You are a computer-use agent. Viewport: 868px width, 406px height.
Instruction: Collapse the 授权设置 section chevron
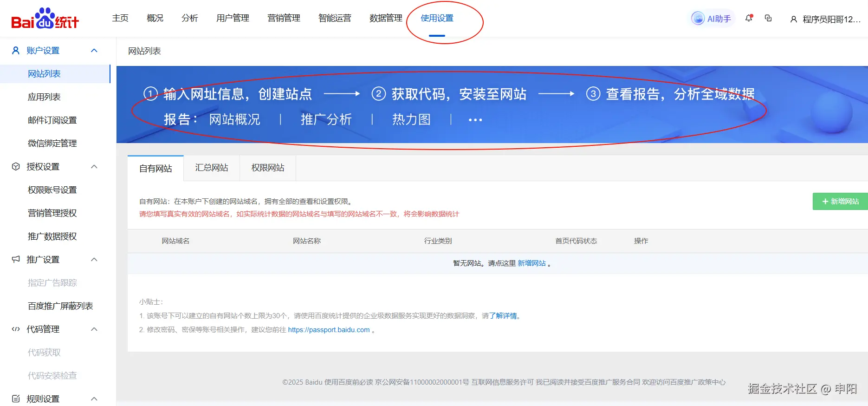94,167
